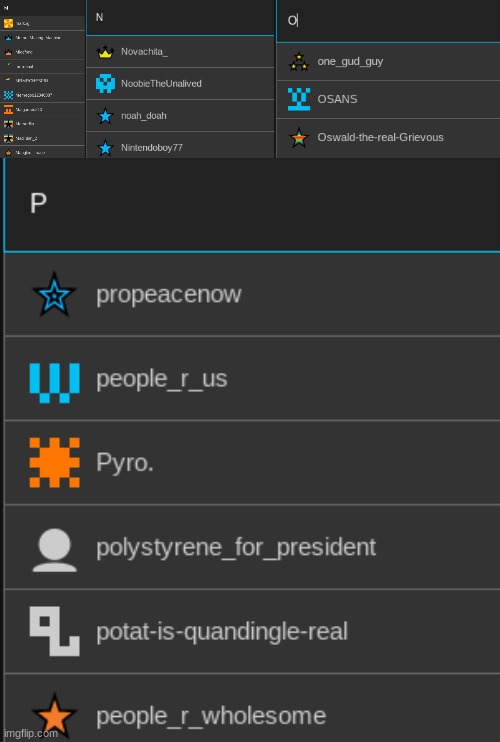
Task: Click the orange pixel icon beside Pyro.
Action: pyautogui.click(x=54, y=462)
